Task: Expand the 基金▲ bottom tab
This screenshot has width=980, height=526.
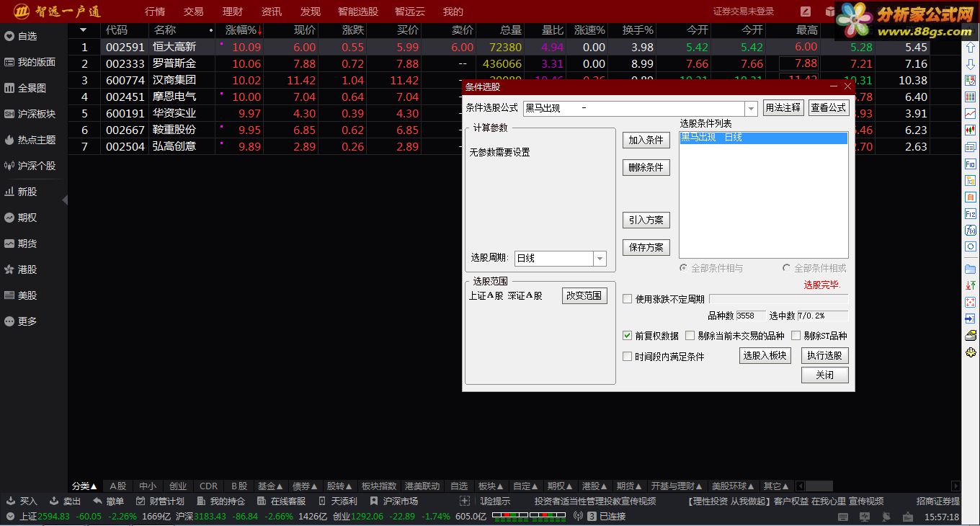Action: point(270,486)
